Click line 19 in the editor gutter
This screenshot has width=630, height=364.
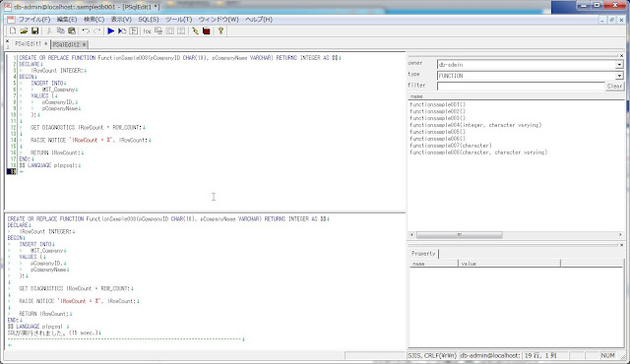pos(12,172)
